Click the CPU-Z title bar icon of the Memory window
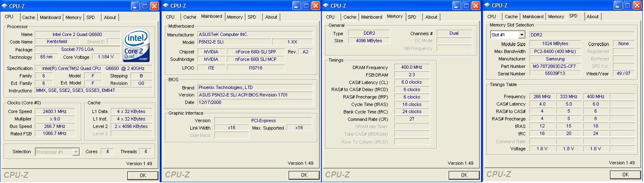This screenshot has height=183, width=644. click(326, 5)
